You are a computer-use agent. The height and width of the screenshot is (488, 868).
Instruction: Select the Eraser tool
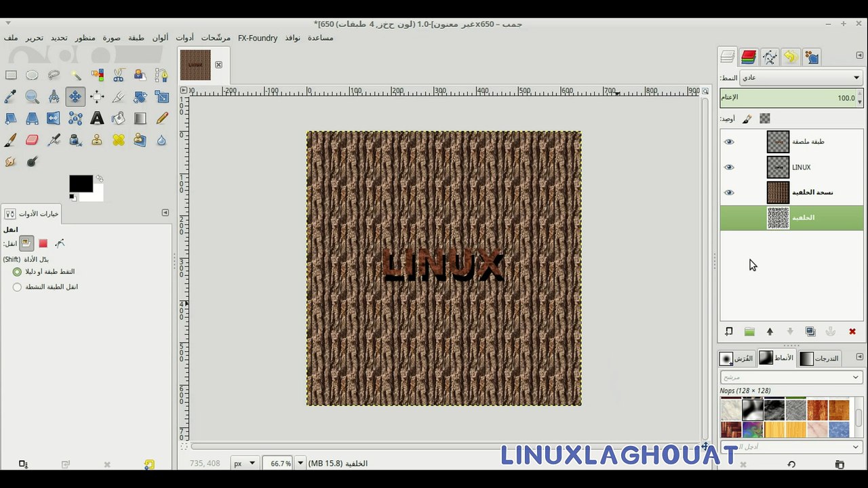(x=32, y=140)
